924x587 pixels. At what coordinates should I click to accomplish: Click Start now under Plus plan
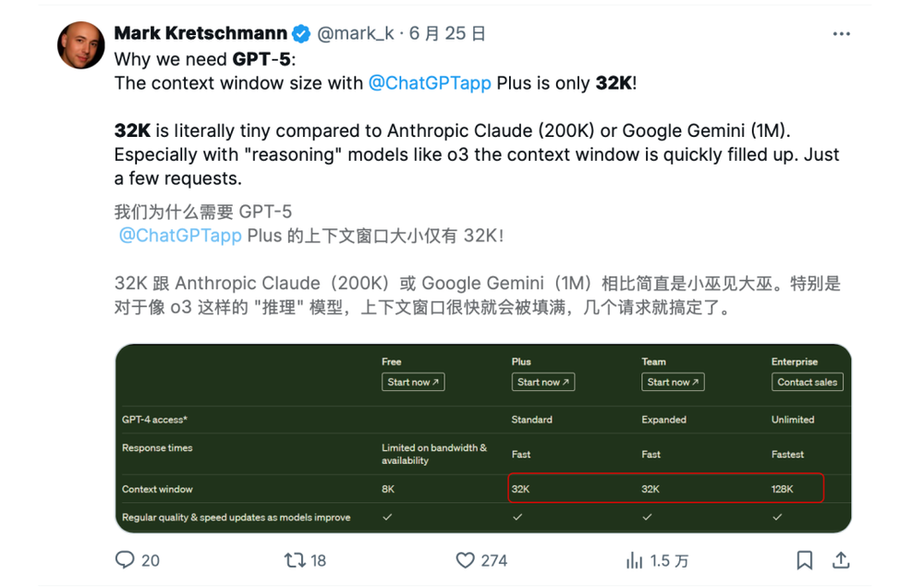[543, 382]
